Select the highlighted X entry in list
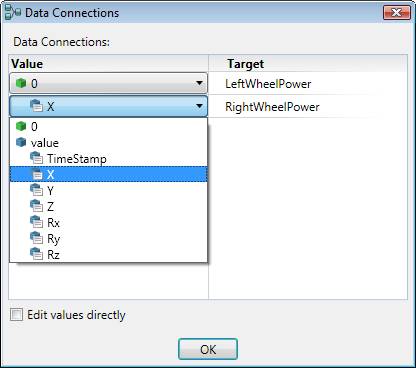 click(x=108, y=174)
